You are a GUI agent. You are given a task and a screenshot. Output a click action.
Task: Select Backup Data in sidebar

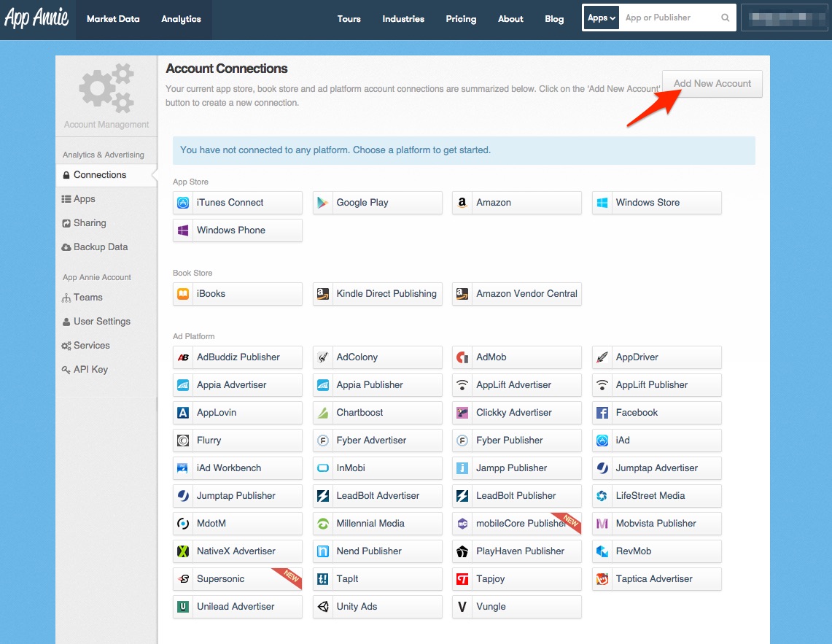[x=100, y=247]
